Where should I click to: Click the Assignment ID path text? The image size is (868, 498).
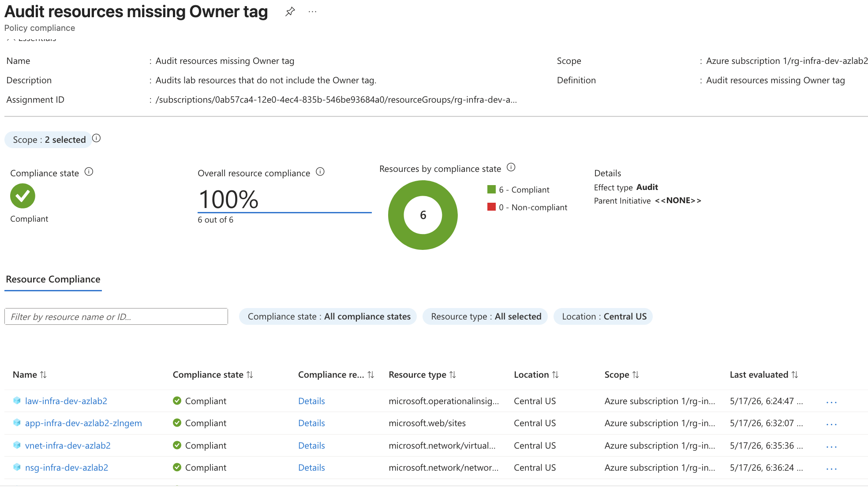[336, 100]
